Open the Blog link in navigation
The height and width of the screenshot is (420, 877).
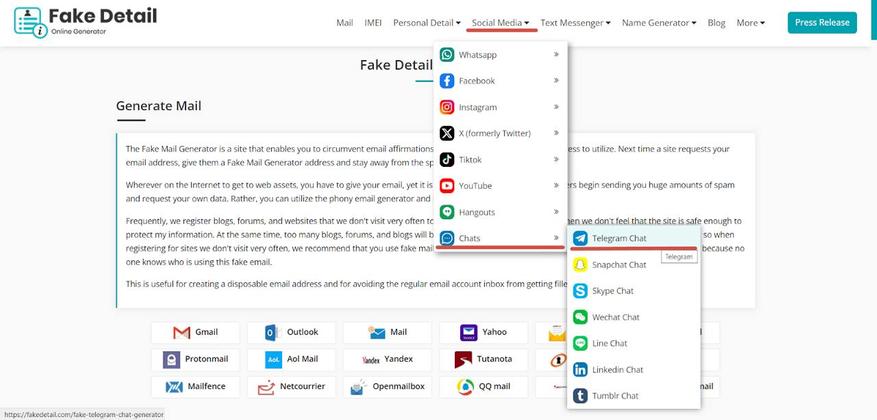(x=716, y=22)
